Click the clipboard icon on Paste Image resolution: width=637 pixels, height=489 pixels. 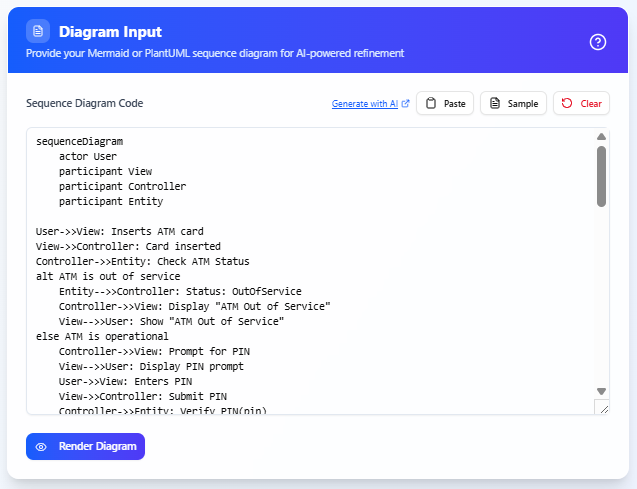click(430, 103)
